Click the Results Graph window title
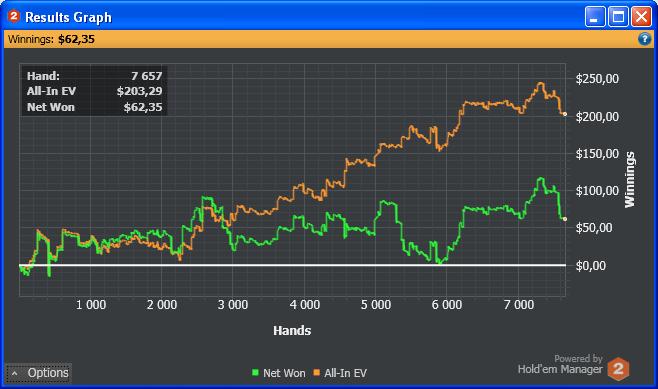 click(x=68, y=17)
